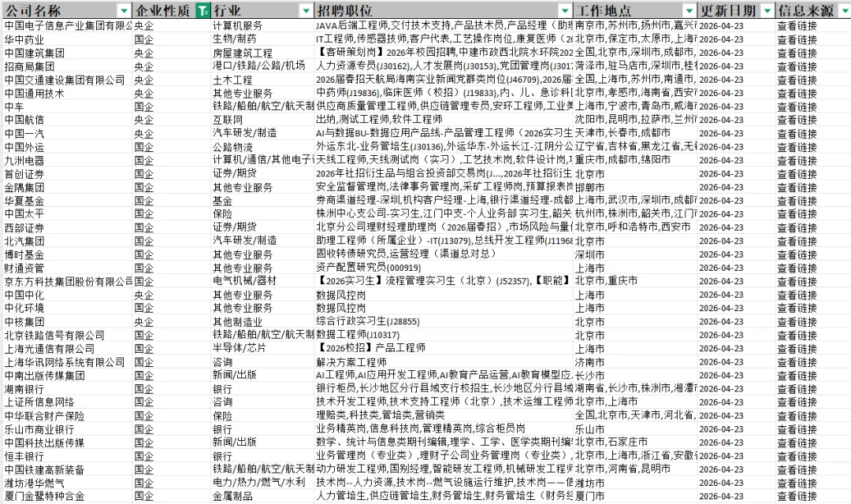Select the 财通资管 cell
851x504 pixels.
tap(67, 268)
